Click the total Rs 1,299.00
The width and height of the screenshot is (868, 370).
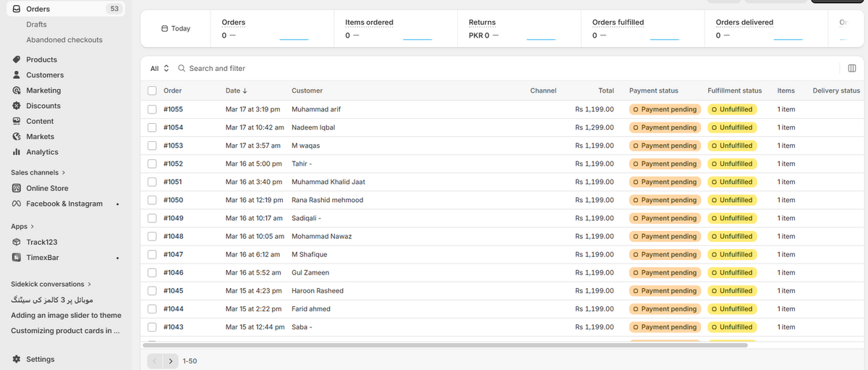click(595, 127)
